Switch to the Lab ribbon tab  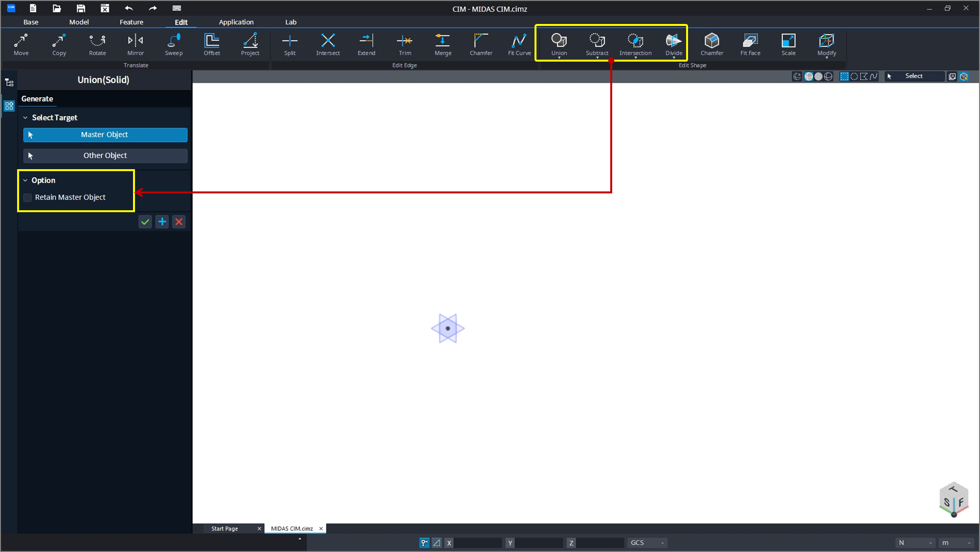tap(291, 22)
